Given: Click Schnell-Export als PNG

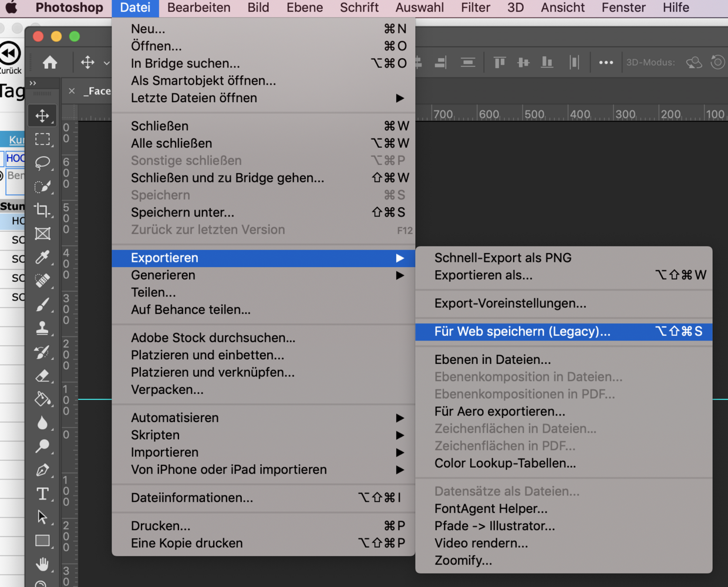Looking at the screenshot, I should click(x=503, y=258).
